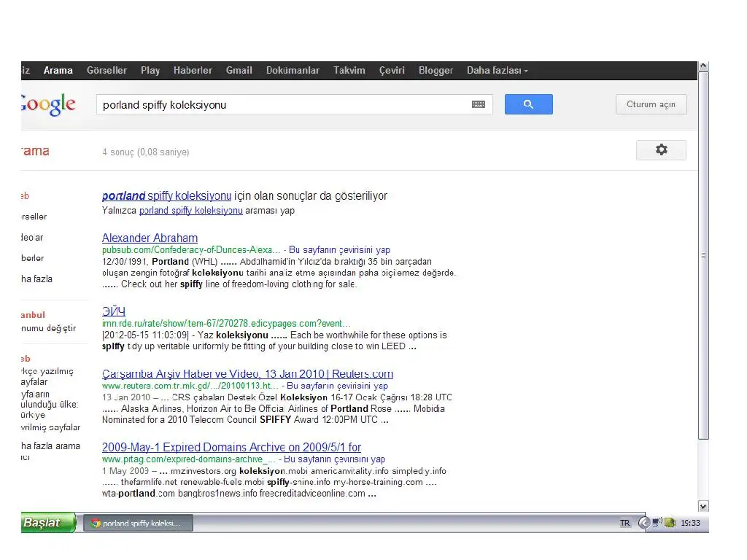747x560 pixels.
Task: Open the suggested portland spiffy koleksiyonu link
Action: (166, 195)
